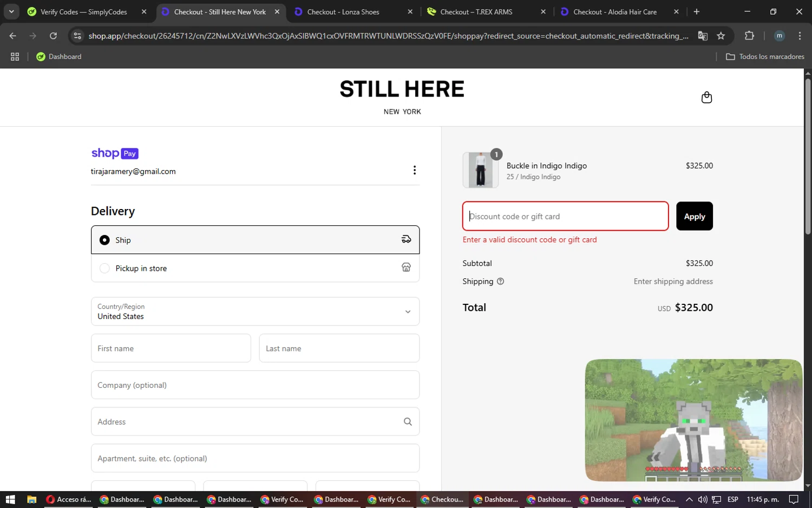Viewport: 812px width, 508px height.
Task: Switch to Verify Codes — SimplyCodes tab
Action: [87, 12]
